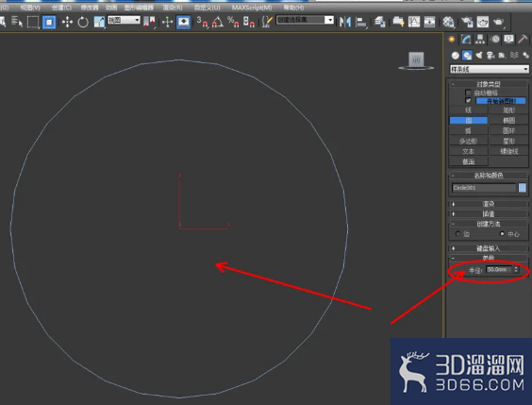Activate the Select and Rotate tool
This screenshot has width=532, height=405.
point(83,23)
